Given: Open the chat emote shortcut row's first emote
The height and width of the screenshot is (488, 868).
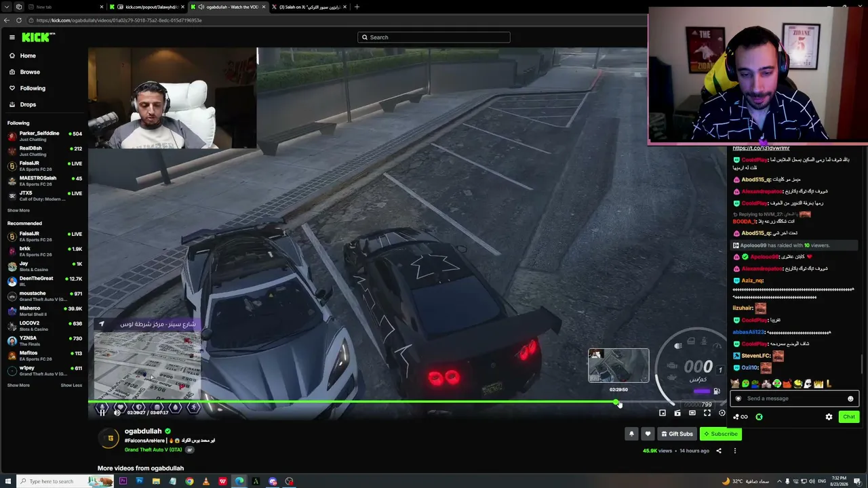Looking at the screenshot, I should 736,384.
